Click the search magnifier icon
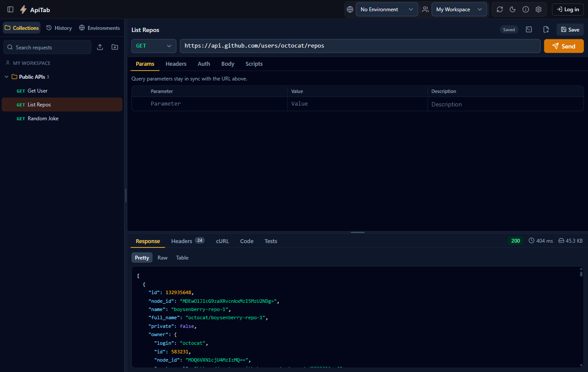 click(10, 48)
